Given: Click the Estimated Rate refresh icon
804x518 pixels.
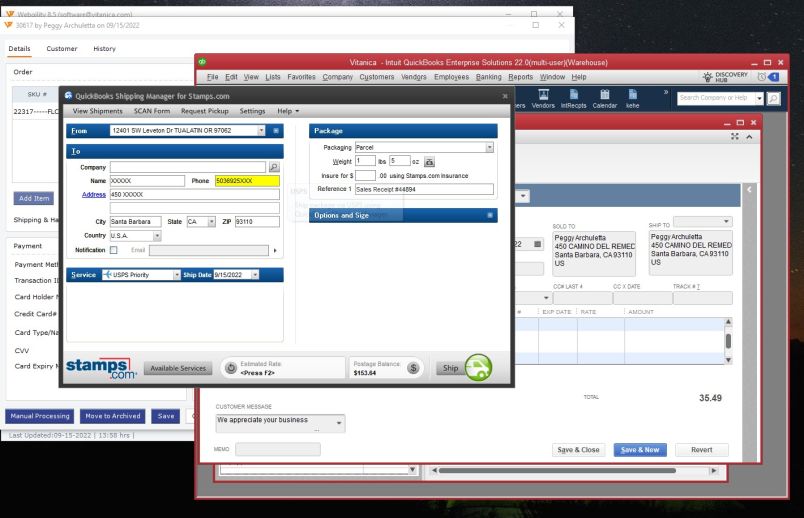Looking at the screenshot, I should pyautogui.click(x=229, y=368).
